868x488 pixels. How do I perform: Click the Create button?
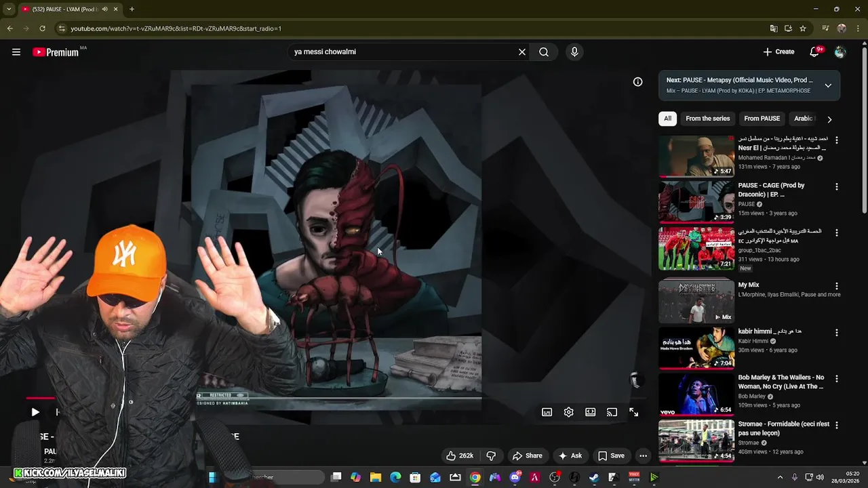(778, 52)
